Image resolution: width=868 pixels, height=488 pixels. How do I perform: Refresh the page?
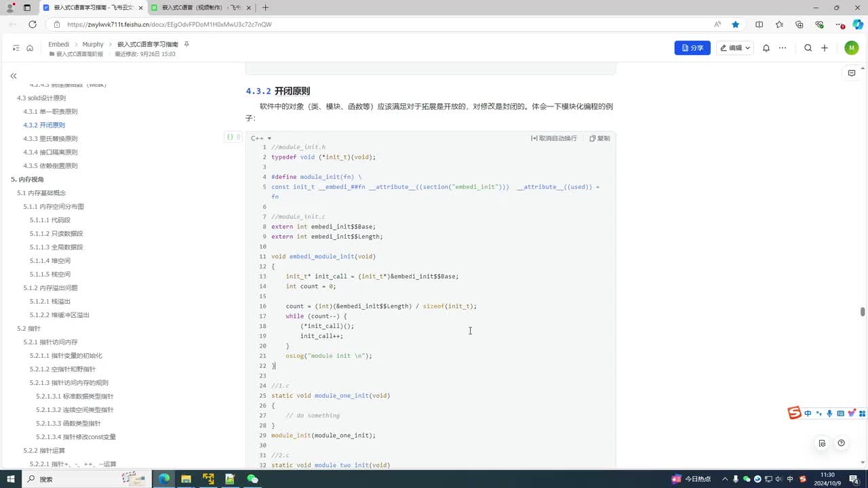[x=32, y=24]
